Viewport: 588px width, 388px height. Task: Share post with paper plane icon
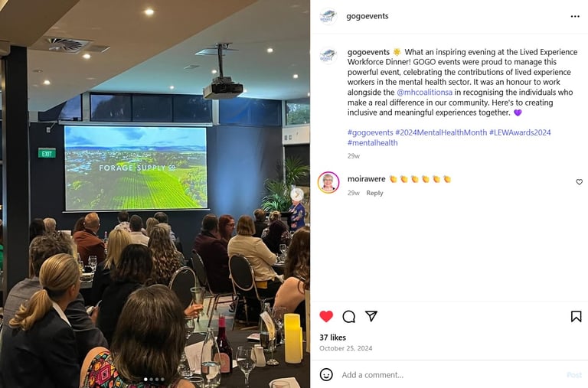click(x=371, y=316)
